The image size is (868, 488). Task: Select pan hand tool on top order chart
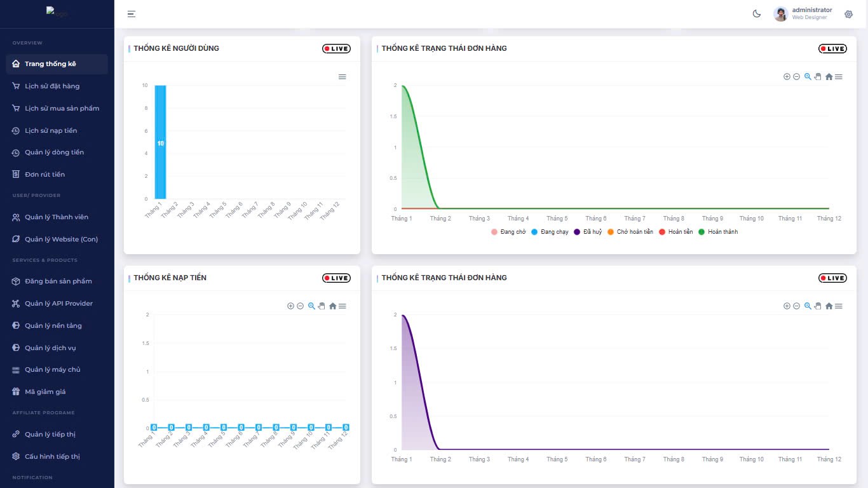[x=818, y=77]
